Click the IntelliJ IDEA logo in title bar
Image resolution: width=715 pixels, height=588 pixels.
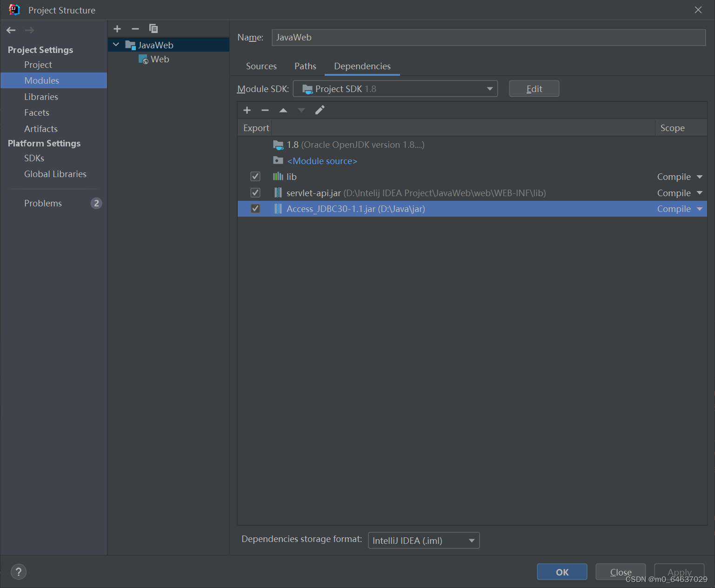14,10
